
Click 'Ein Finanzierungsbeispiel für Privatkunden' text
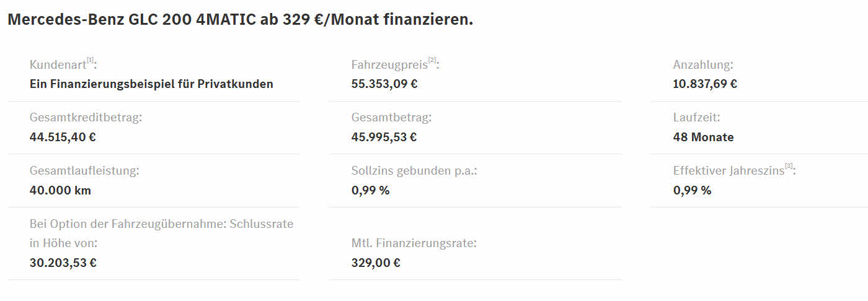click(151, 84)
